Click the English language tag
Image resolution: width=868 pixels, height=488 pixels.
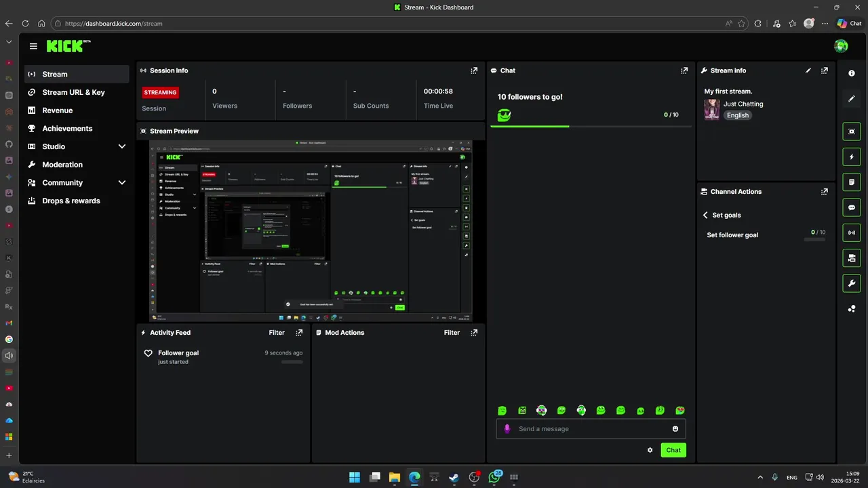[738, 115]
